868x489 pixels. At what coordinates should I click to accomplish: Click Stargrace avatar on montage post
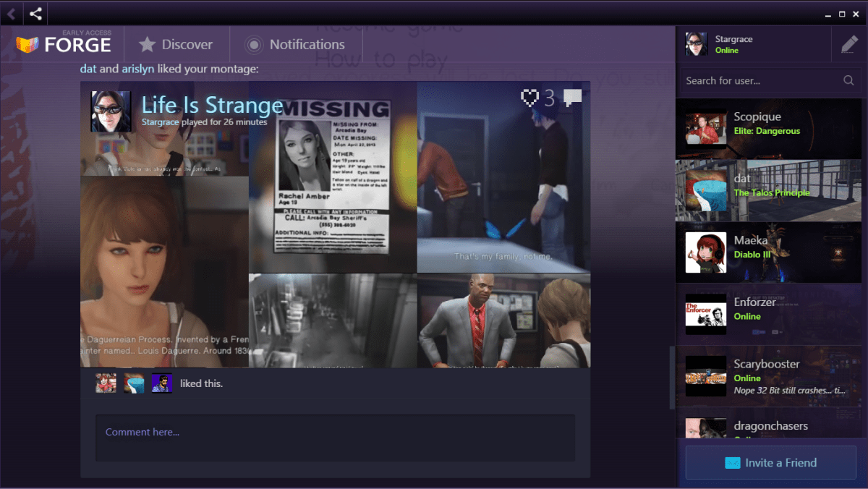point(111,111)
